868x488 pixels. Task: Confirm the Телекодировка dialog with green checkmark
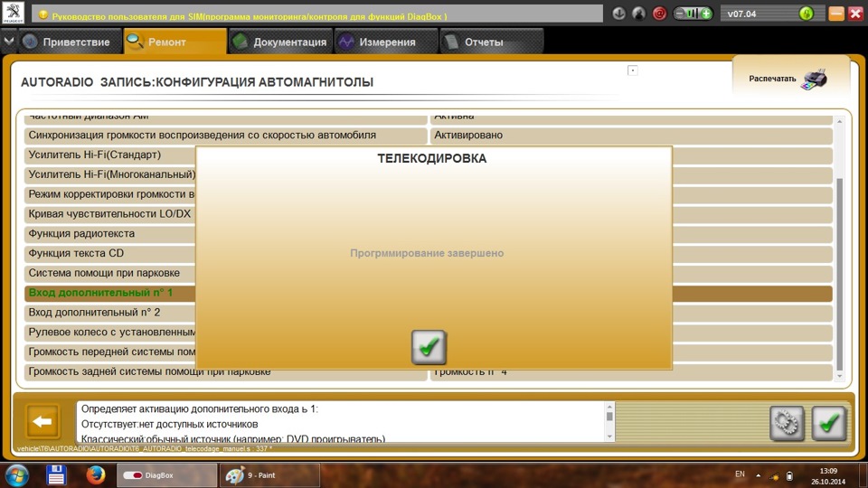click(429, 347)
